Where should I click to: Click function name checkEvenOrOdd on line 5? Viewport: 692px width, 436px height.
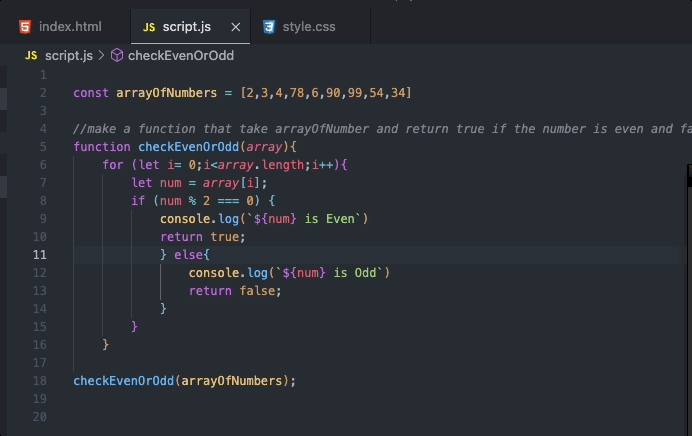pyautogui.click(x=188, y=147)
